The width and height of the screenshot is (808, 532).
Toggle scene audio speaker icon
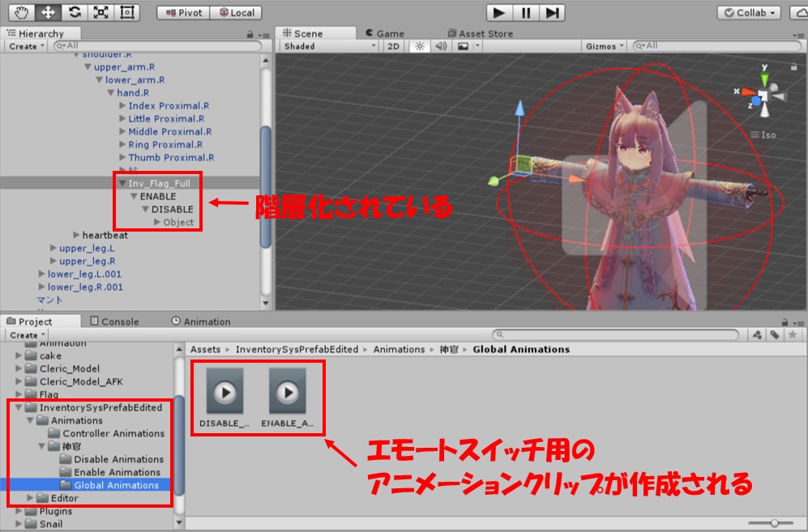(x=441, y=46)
